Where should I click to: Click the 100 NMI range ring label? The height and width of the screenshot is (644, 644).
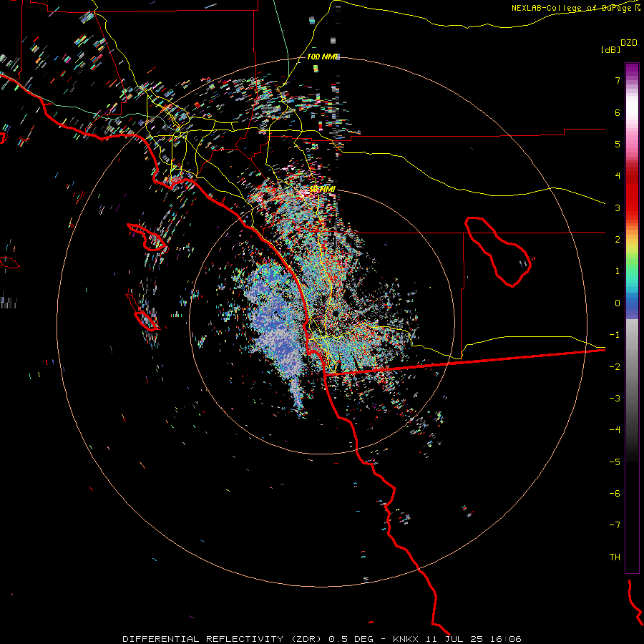[323, 57]
